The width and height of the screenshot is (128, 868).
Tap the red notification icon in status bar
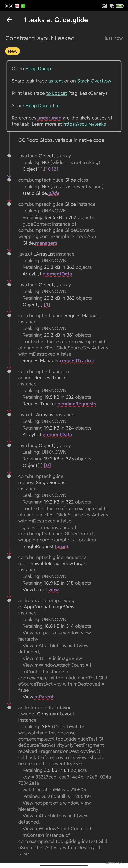tap(17, 6)
